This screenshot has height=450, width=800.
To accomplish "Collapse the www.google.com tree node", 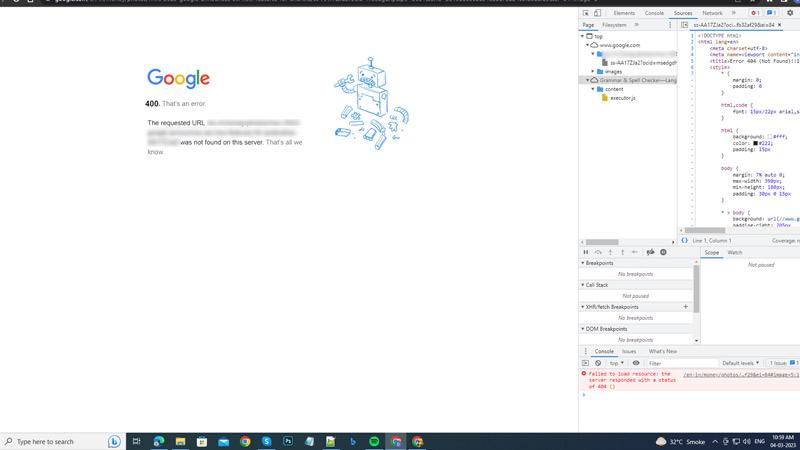I will tap(587, 45).
